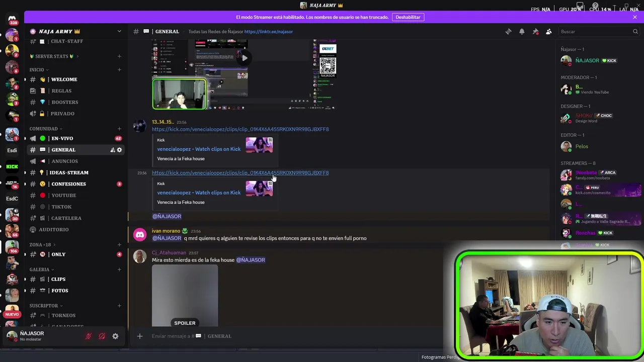Click the message input for GENERAL

tap(292, 336)
